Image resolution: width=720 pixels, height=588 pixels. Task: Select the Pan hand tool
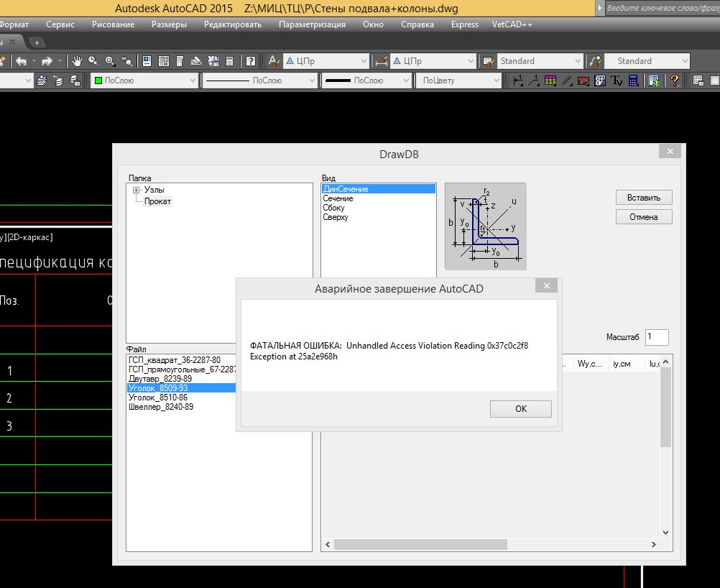pyautogui.click(x=77, y=61)
